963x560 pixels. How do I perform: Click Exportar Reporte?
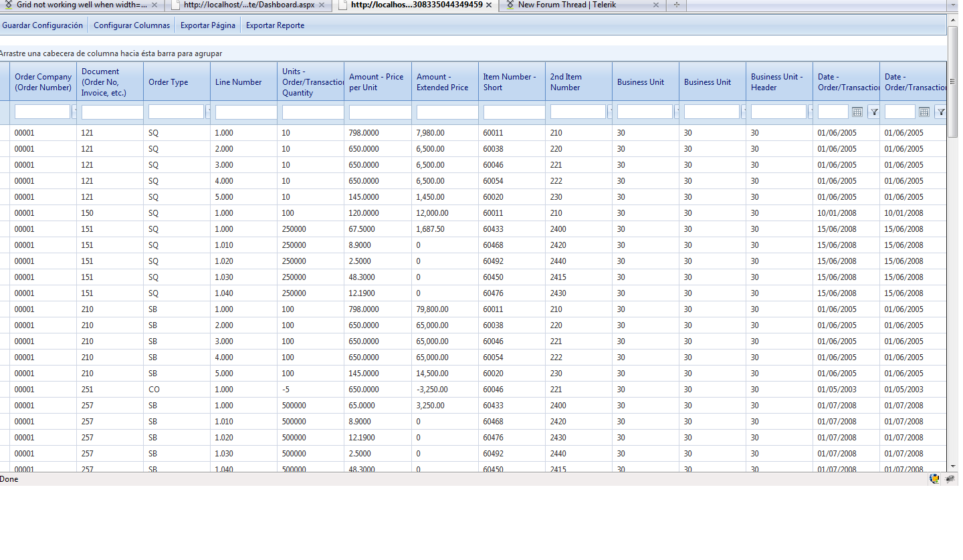tap(275, 25)
